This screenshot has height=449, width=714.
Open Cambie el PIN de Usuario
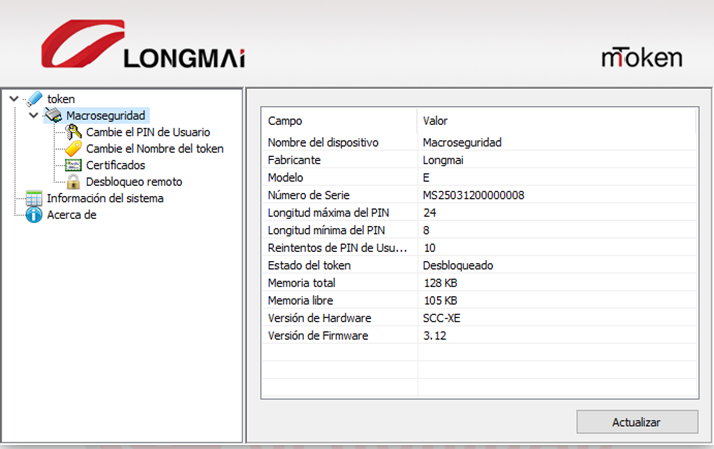click(148, 132)
